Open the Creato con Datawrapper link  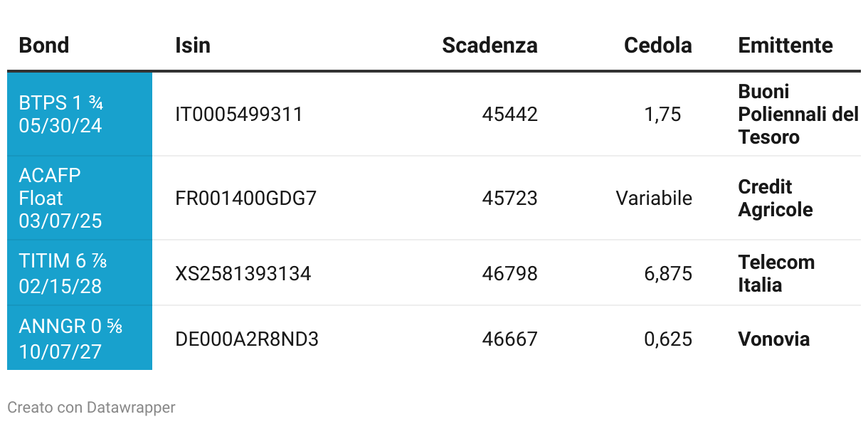tap(91, 407)
